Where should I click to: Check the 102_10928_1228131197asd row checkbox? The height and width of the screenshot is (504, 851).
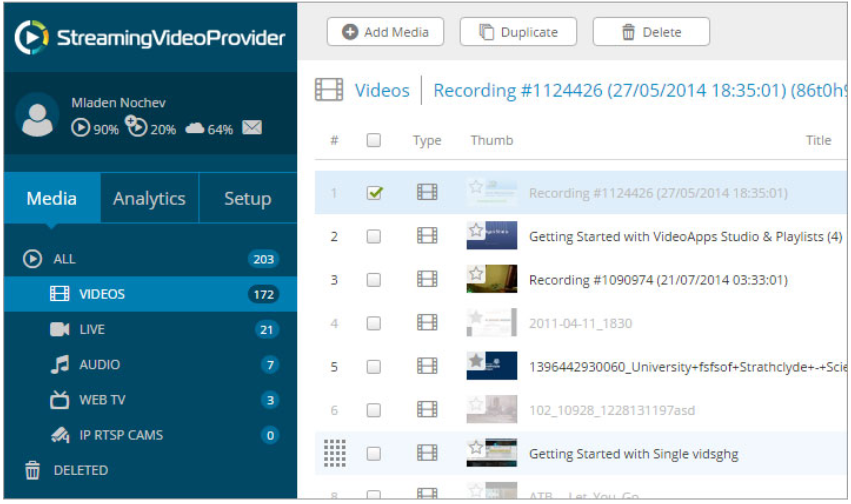click(x=373, y=410)
